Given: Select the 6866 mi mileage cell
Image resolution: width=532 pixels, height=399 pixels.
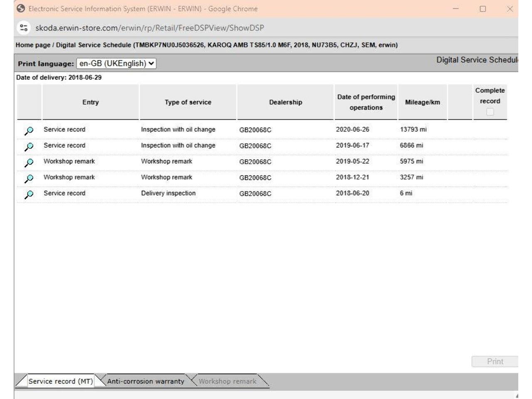Looking at the screenshot, I should 411,145.
